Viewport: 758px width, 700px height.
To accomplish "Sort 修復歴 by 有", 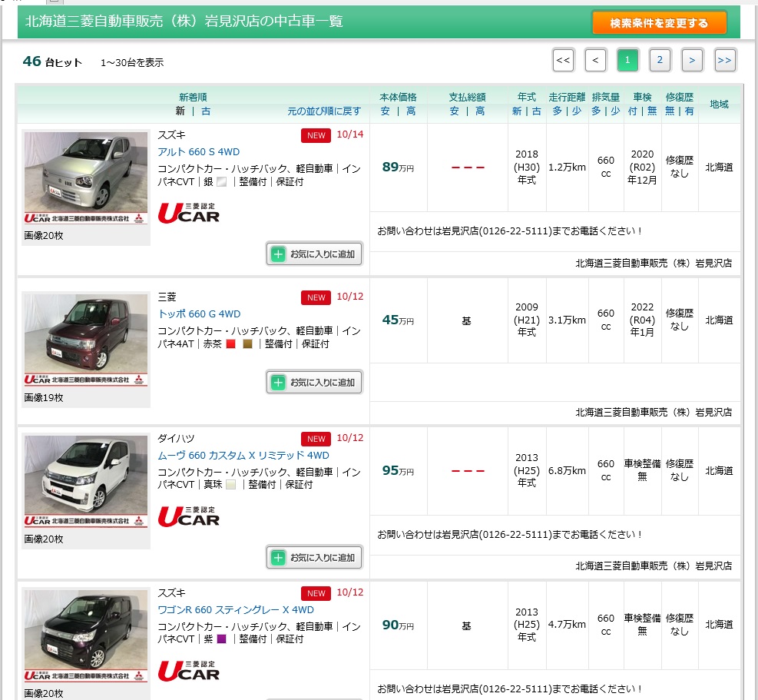I will click(x=690, y=111).
